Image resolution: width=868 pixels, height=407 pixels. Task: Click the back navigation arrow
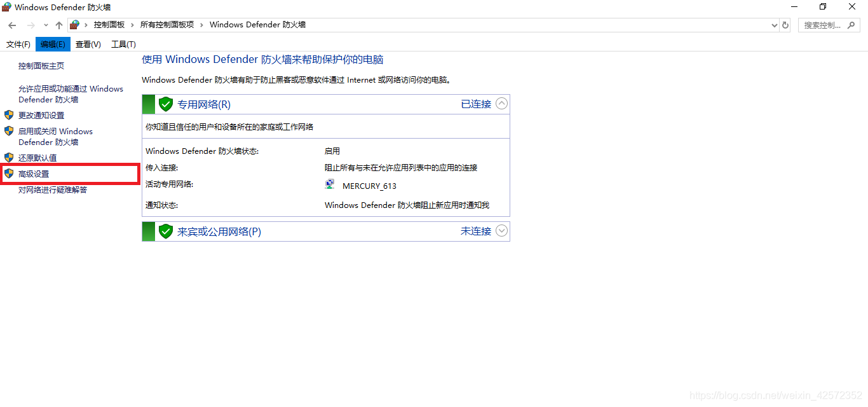coord(12,25)
